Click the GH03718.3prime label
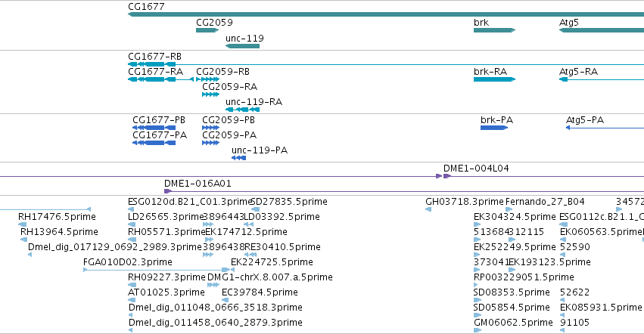644x334 pixels. (465, 202)
